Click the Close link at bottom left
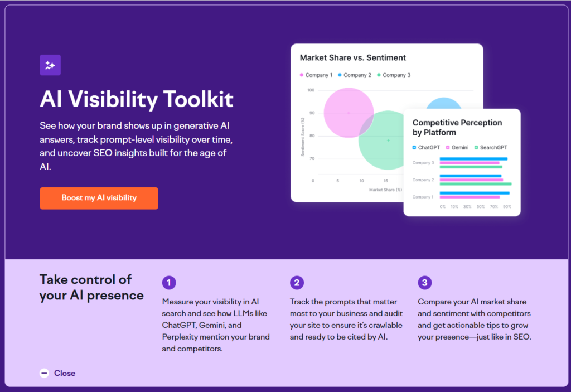 point(65,373)
